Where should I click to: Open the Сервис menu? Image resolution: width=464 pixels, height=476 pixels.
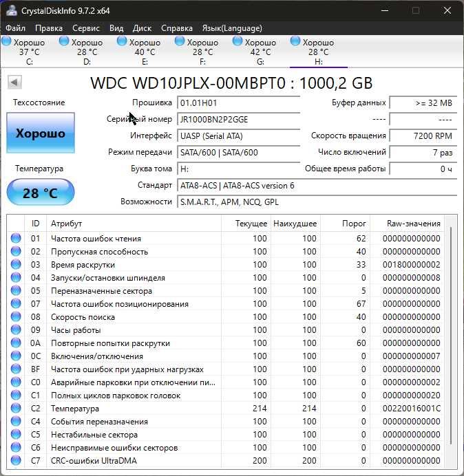[86, 28]
